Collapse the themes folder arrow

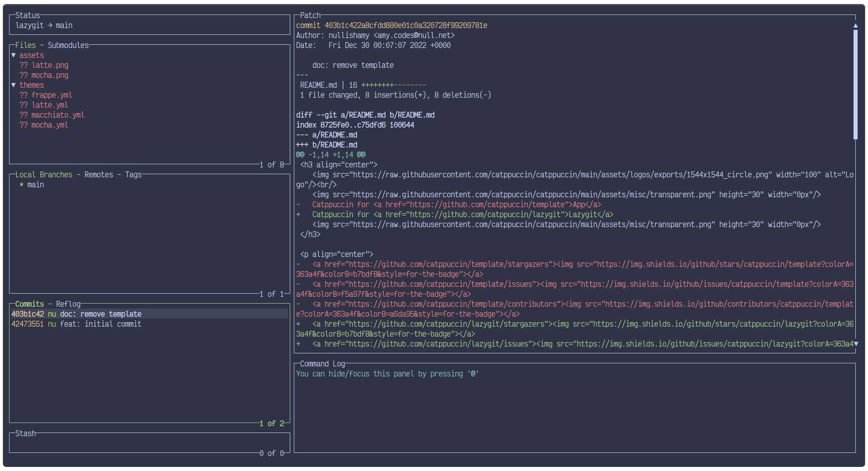tap(14, 85)
